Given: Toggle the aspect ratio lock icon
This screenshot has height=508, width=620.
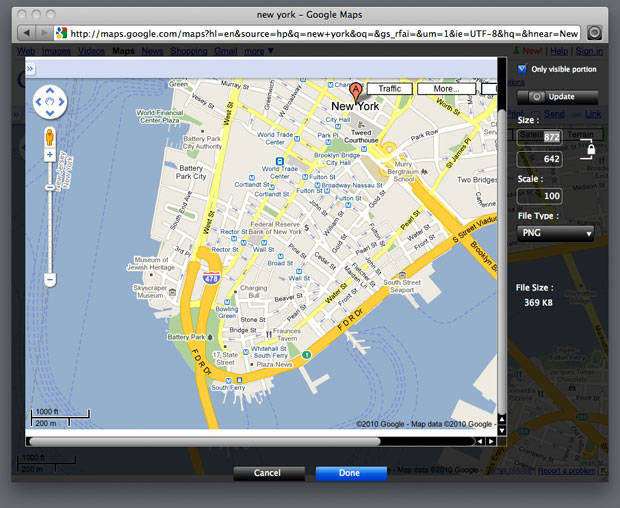Looking at the screenshot, I should (591, 149).
